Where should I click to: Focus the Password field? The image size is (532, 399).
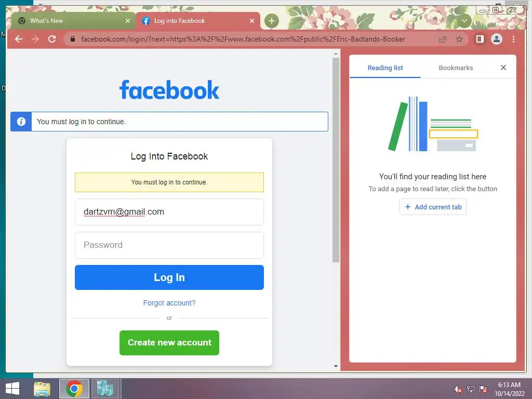coord(169,245)
